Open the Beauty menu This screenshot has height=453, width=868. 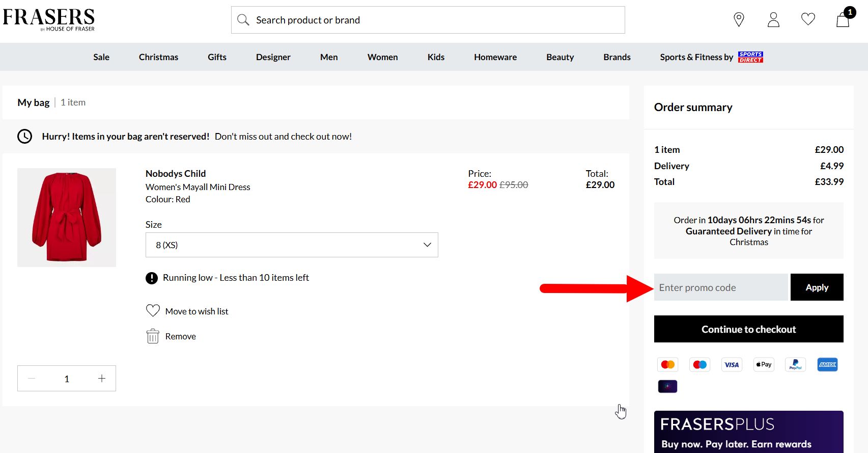[x=560, y=57]
